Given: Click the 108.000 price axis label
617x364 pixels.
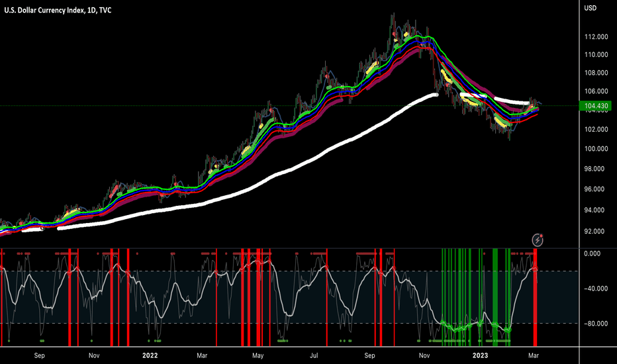Looking at the screenshot, I should [596, 72].
